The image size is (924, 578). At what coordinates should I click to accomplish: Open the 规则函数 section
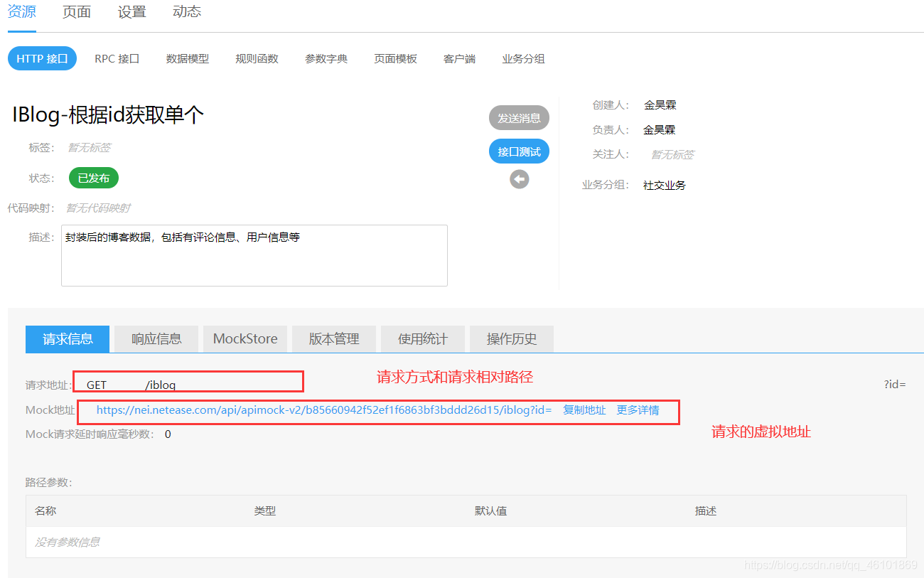(x=256, y=58)
